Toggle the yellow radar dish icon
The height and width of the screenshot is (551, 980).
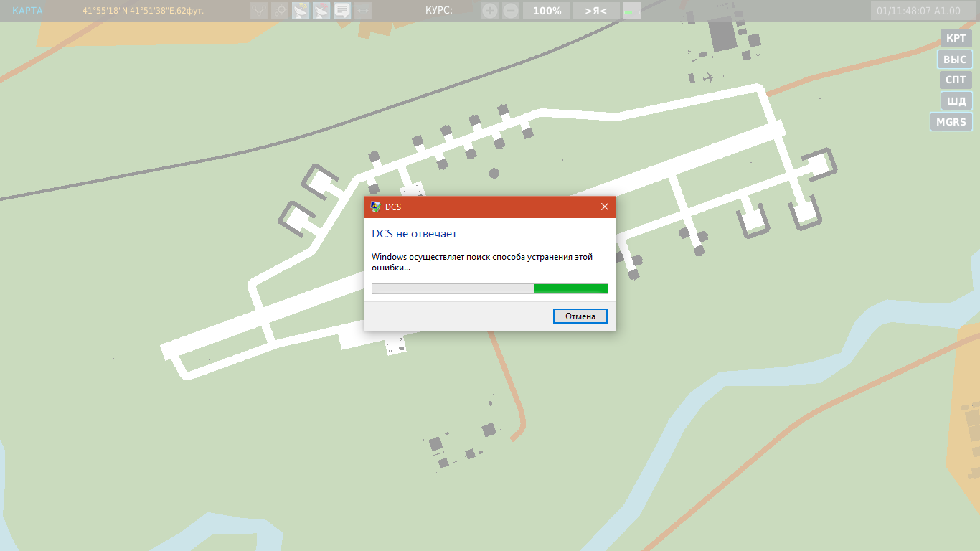click(x=301, y=11)
